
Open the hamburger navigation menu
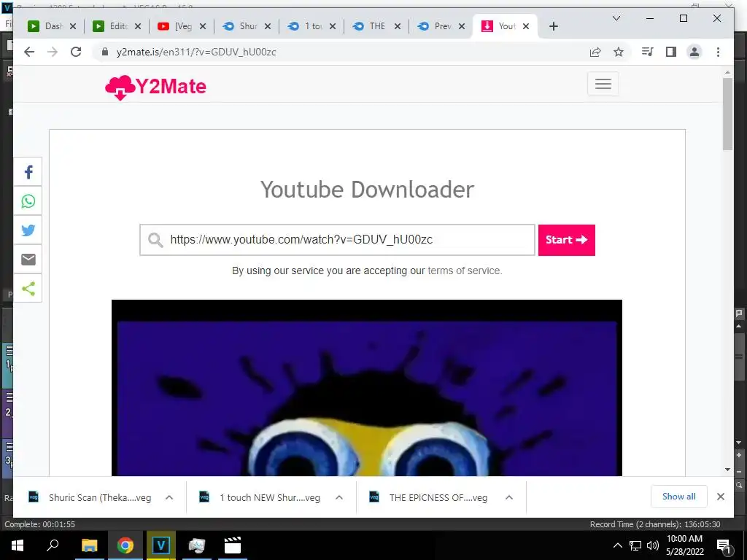[x=603, y=84]
